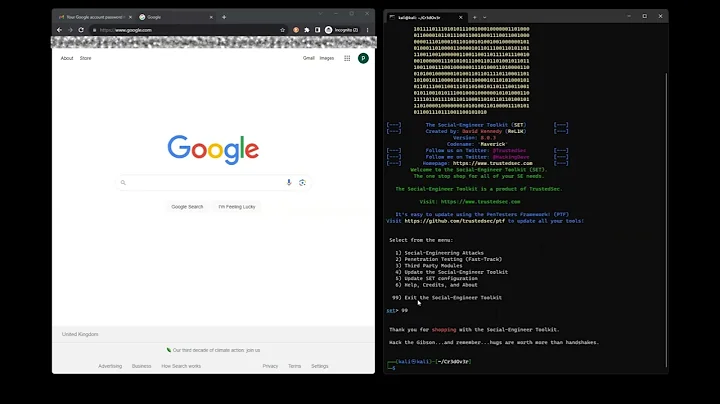Click the terminal tab icon
Viewport: 720px width, 404px height.
tap(392, 17)
